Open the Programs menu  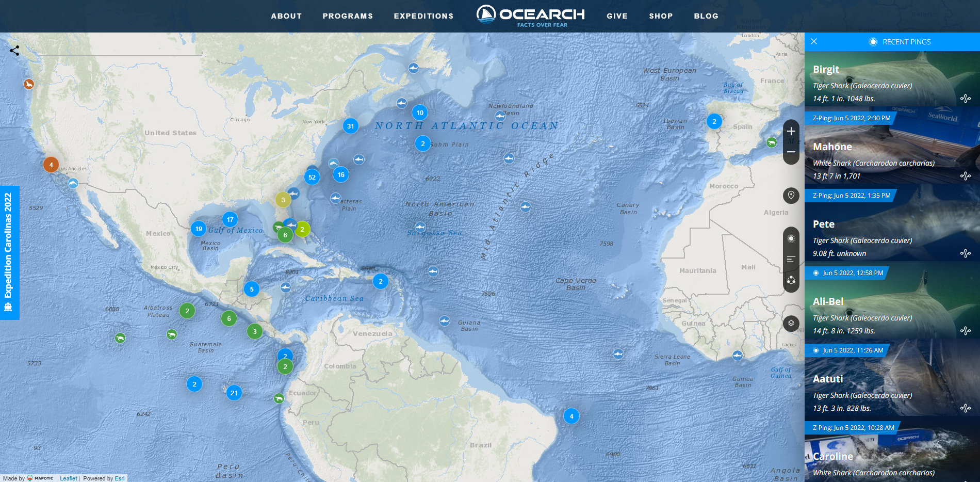coord(348,16)
